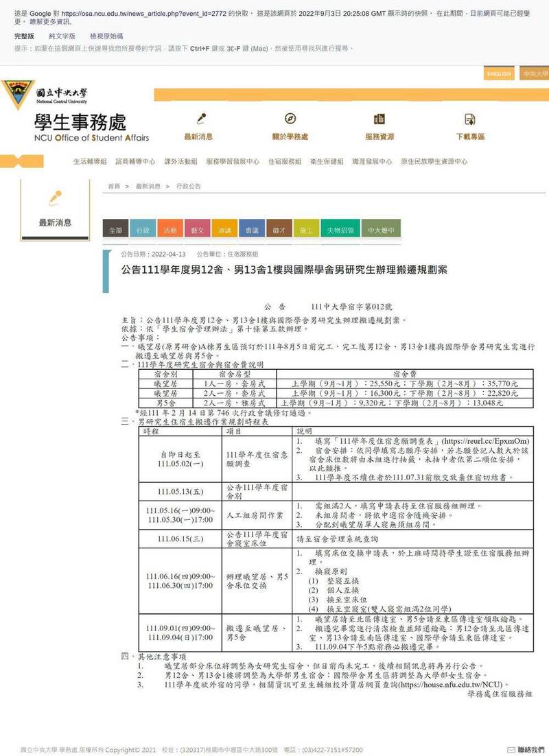Go to 課外活動組 section
Image resolution: width=549 pixels, height=756 pixels.
click(x=180, y=161)
